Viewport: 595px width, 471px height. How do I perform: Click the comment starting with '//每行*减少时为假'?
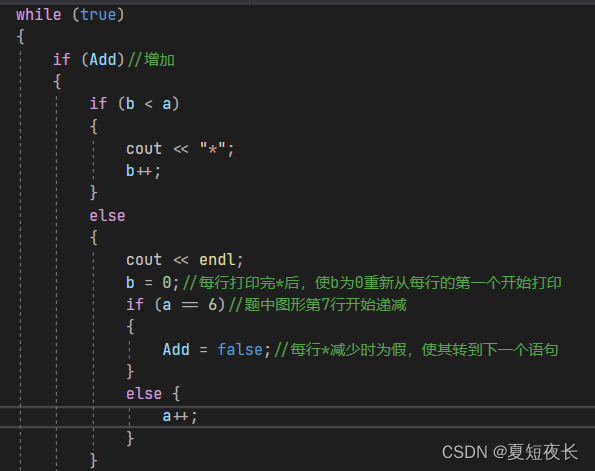point(416,349)
